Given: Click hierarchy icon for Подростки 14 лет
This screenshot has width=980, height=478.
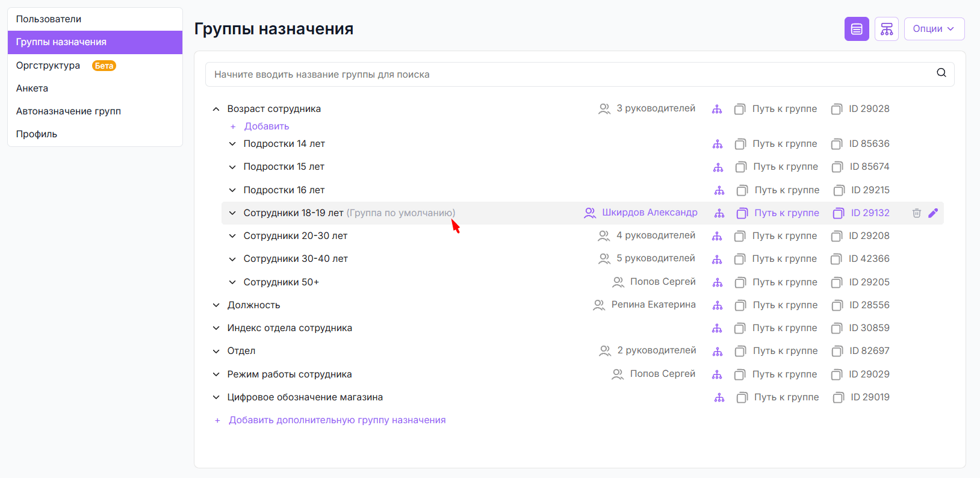Looking at the screenshot, I should click(x=718, y=144).
